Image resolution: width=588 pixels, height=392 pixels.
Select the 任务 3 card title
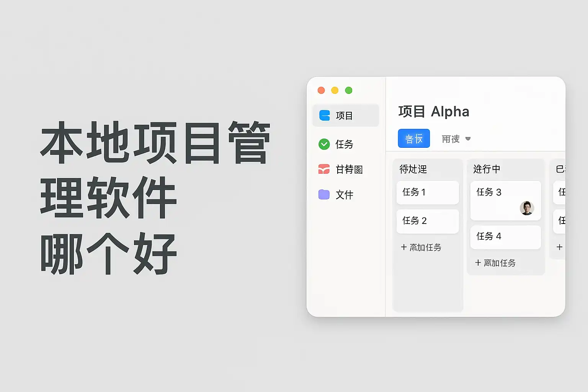tap(489, 192)
